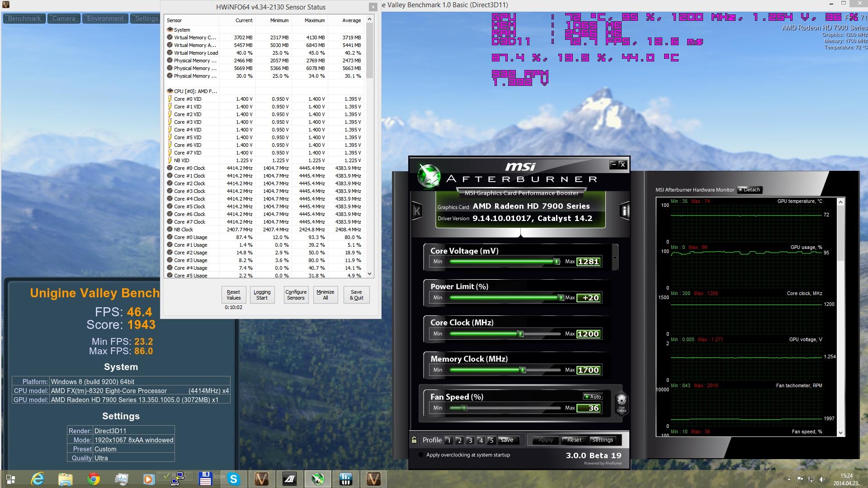
Task: Click the Memory Clock value field 1700
Action: (589, 370)
